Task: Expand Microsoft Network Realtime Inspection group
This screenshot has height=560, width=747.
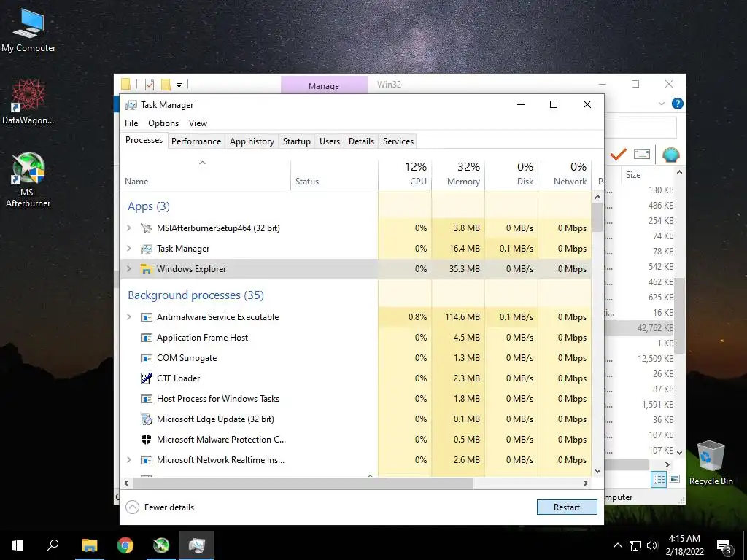Action: pyautogui.click(x=128, y=460)
